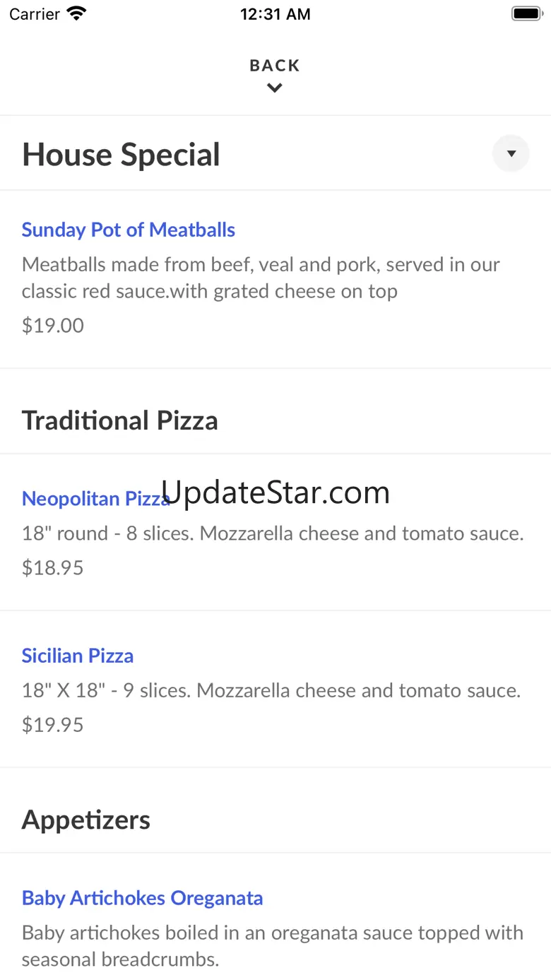Open the House Special category dropdown arrow

(x=511, y=154)
